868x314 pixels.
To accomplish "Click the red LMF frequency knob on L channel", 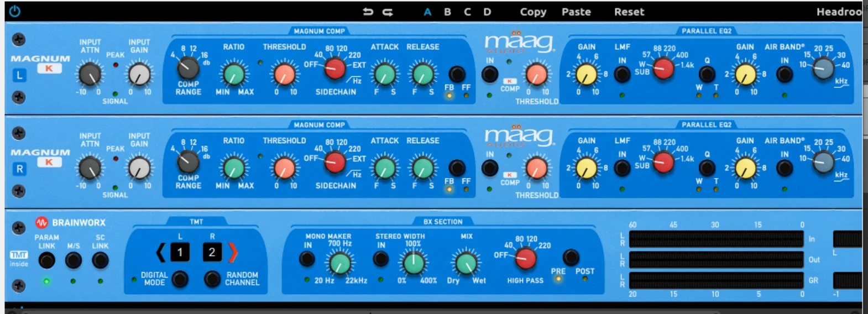I will coord(663,69).
